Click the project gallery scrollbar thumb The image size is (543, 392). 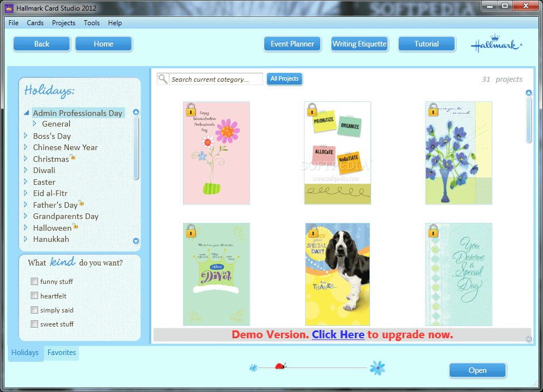[x=529, y=120]
